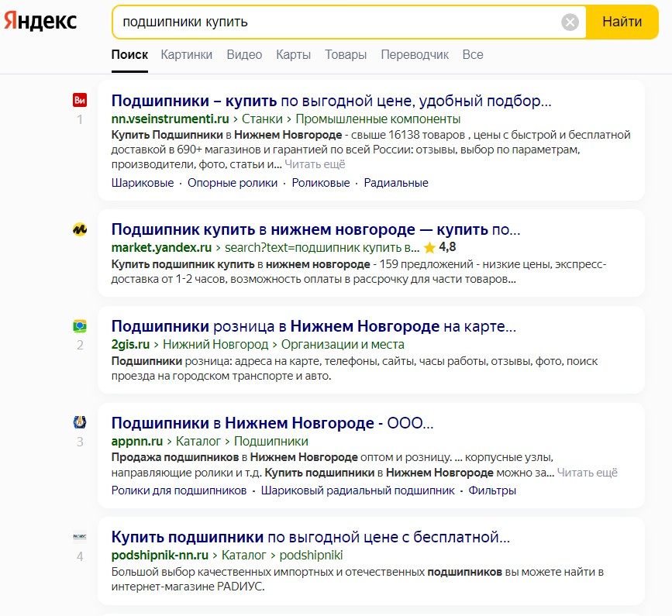
Task: Open the Поиск tab
Action: (129, 55)
